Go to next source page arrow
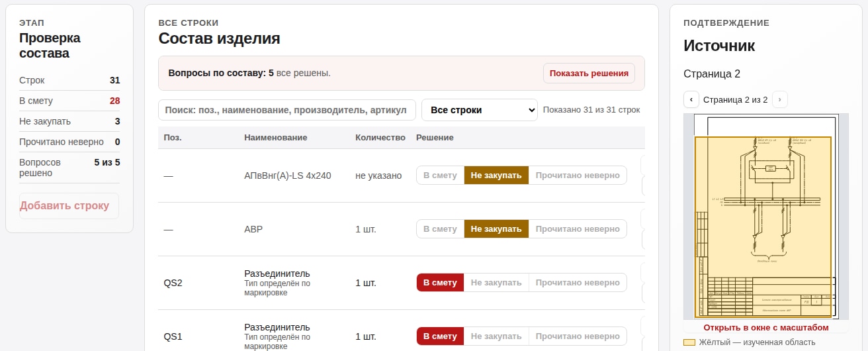The height and width of the screenshot is (351, 868). pyautogui.click(x=780, y=100)
